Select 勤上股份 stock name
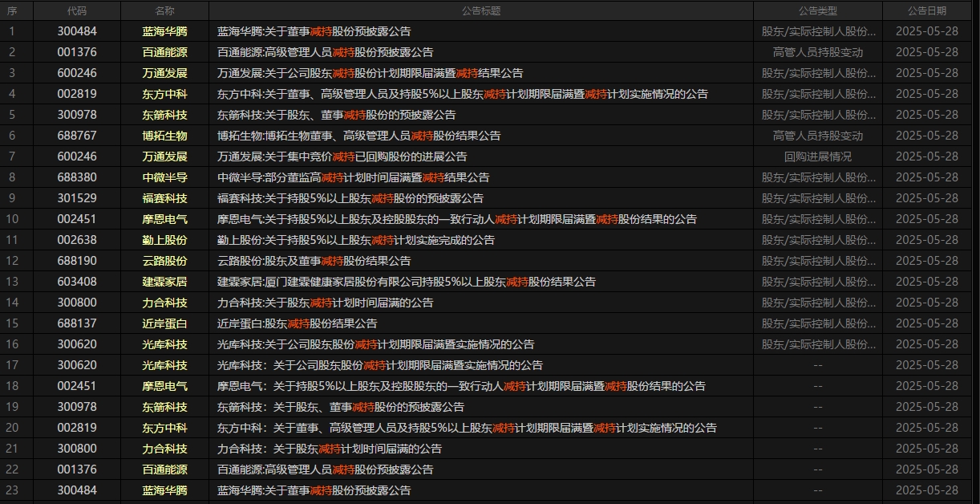 pyautogui.click(x=164, y=240)
